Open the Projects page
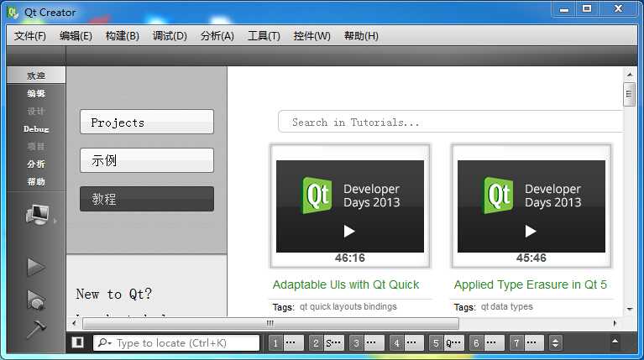Viewport: 644px width, 360px height. pos(147,122)
